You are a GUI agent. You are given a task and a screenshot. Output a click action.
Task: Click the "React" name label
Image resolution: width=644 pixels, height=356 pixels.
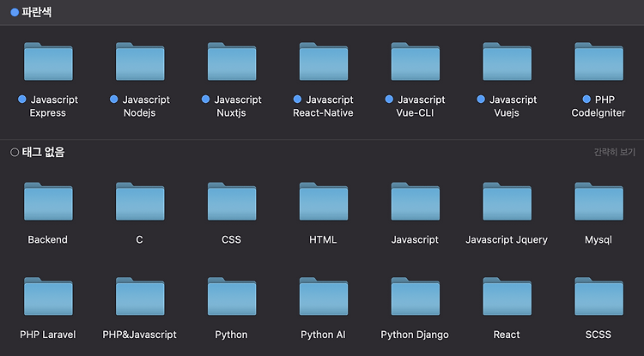point(507,335)
